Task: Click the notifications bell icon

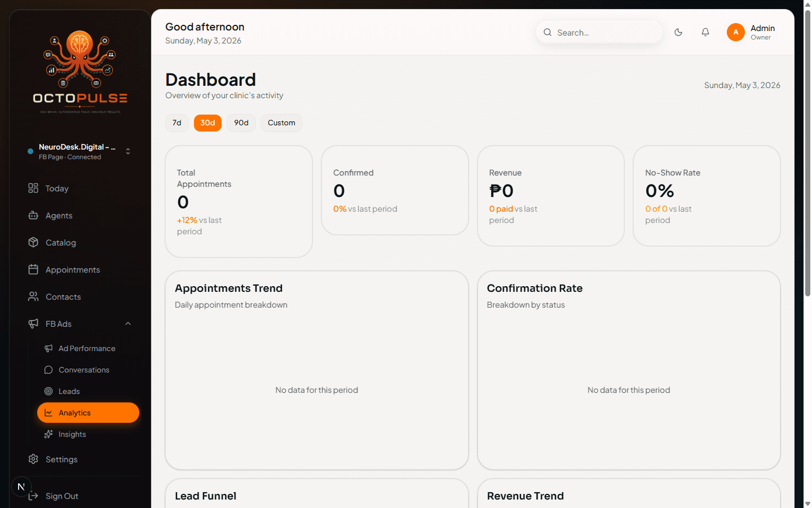Action: (705, 32)
